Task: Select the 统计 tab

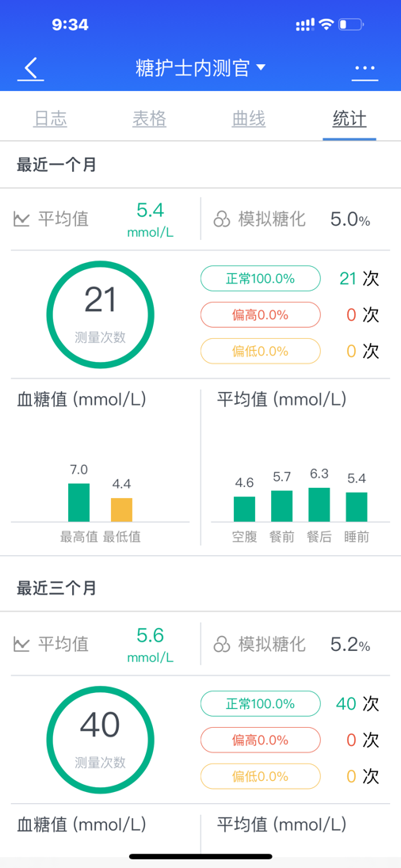Action: [349, 119]
